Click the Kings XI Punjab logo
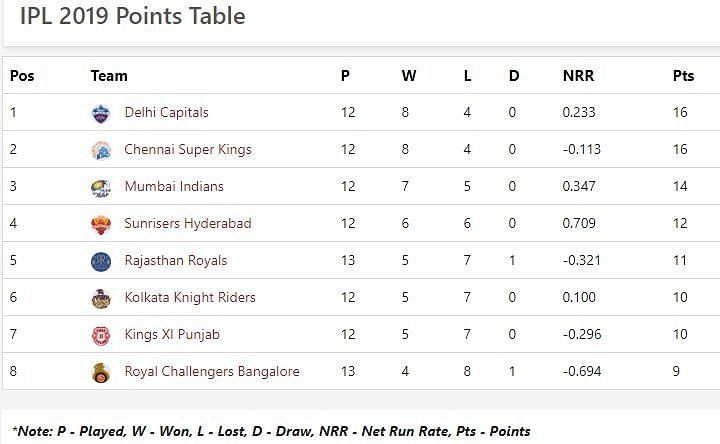This screenshot has height=444, width=720. 100,335
